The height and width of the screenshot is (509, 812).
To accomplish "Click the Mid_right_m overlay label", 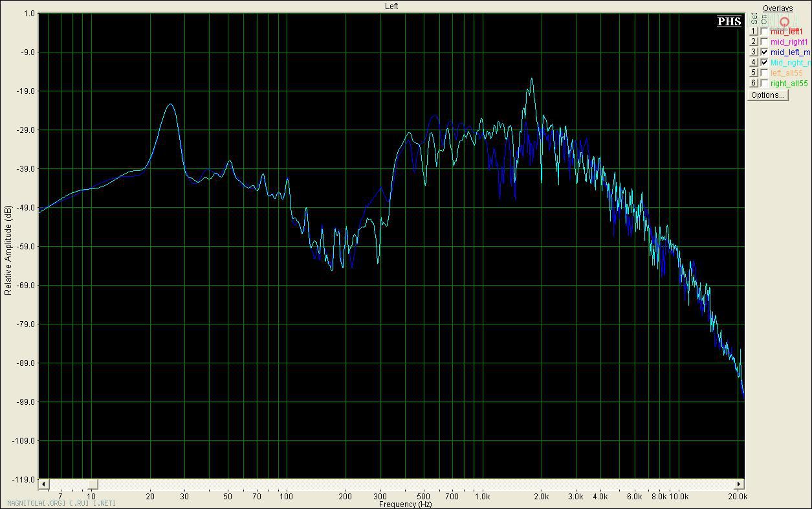I will coord(791,63).
